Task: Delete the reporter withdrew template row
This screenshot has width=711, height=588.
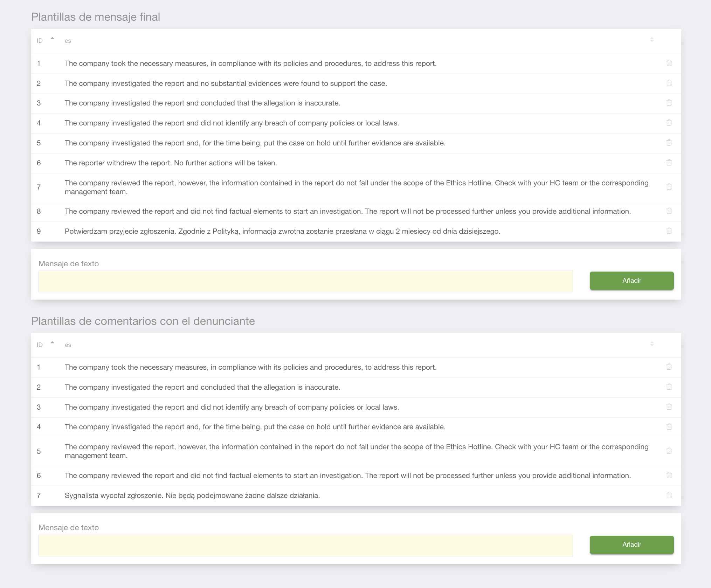Action: point(669,163)
